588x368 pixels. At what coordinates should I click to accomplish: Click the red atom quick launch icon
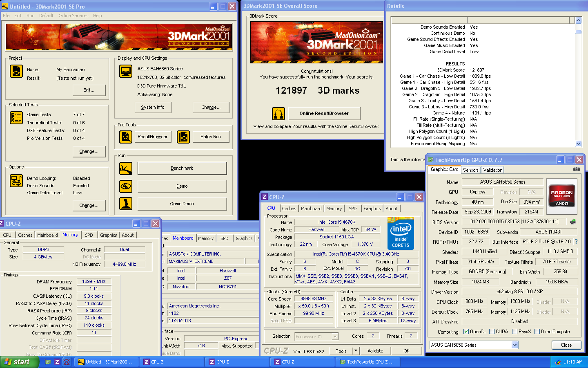coord(67,362)
